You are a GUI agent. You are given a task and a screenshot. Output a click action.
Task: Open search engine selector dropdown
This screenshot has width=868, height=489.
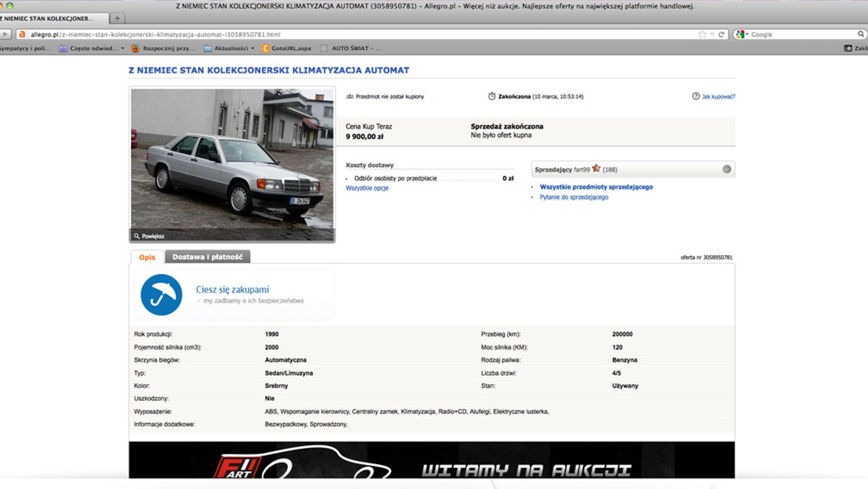(742, 34)
